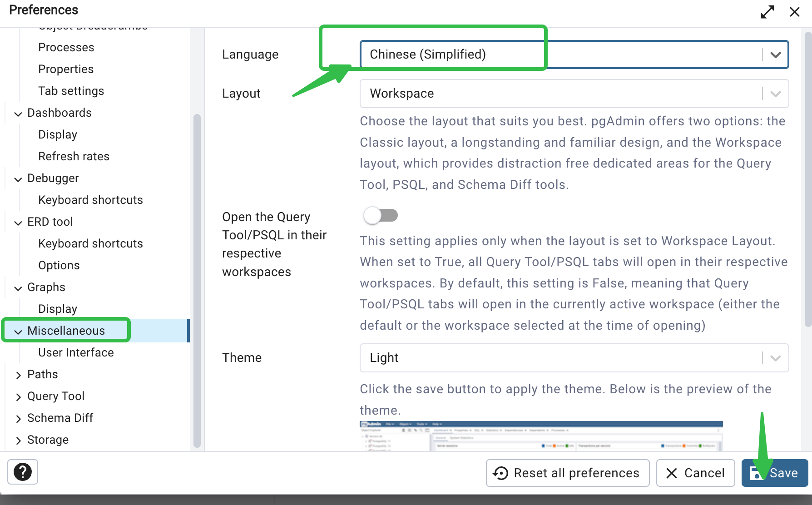Select Display under Graphs
Image resolution: width=812 pixels, height=505 pixels.
coord(58,309)
